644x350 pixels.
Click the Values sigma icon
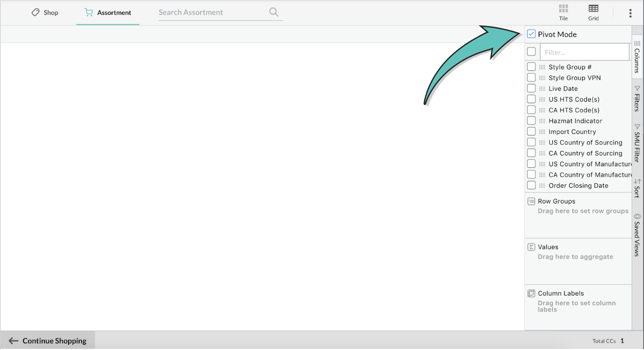tap(531, 247)
